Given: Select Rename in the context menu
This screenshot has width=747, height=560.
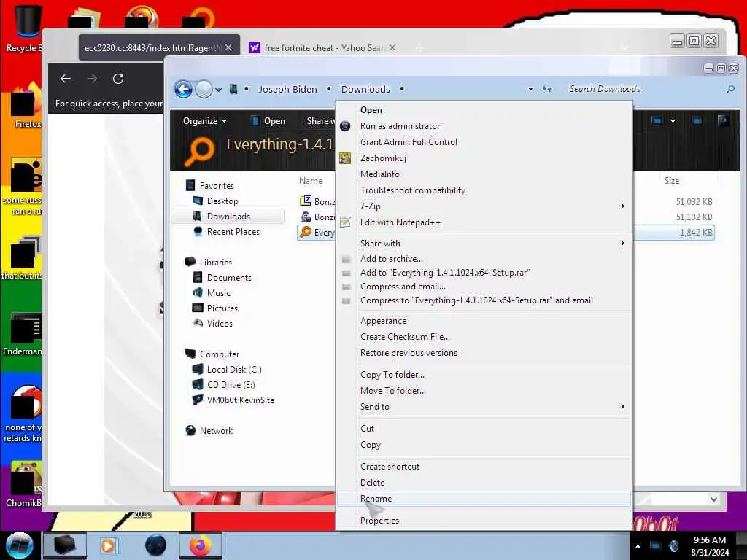Looking at the screenshot, I should click(484, 499).
